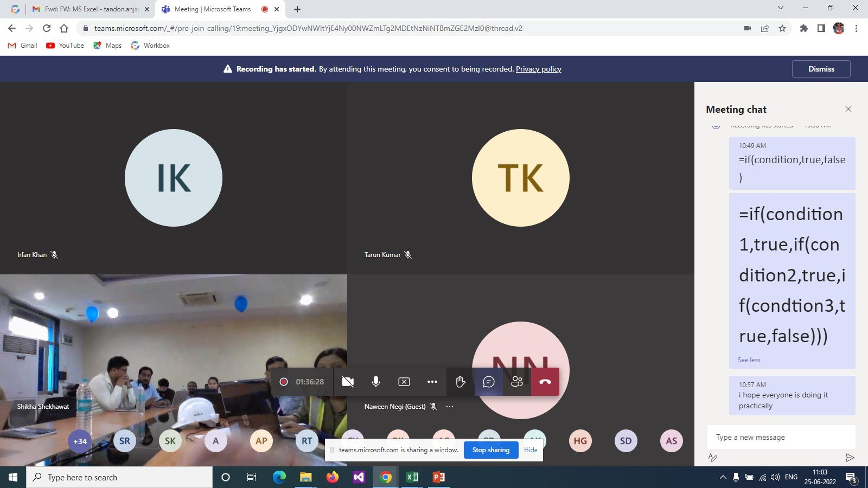The width and height of the screenshot is (868, 488).
Task: Hang up the call
Action: [545, 382]
